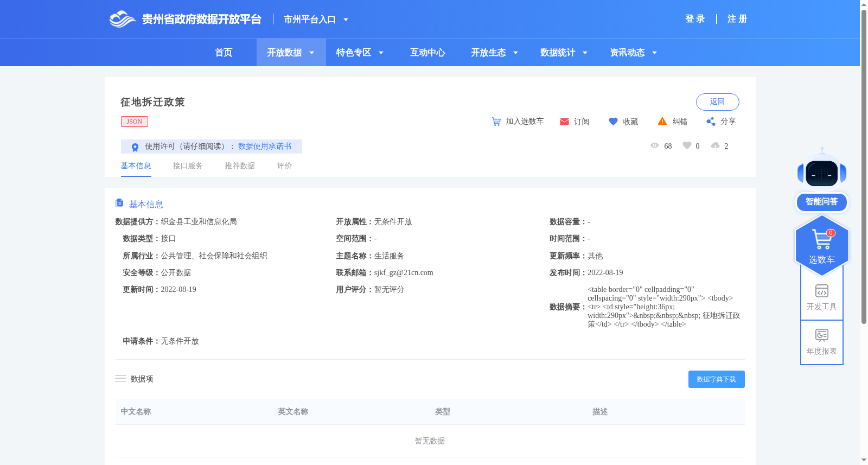Open 互动中心 in navigation bar
Screen dimensions: 868x465
tap(427, 53)
